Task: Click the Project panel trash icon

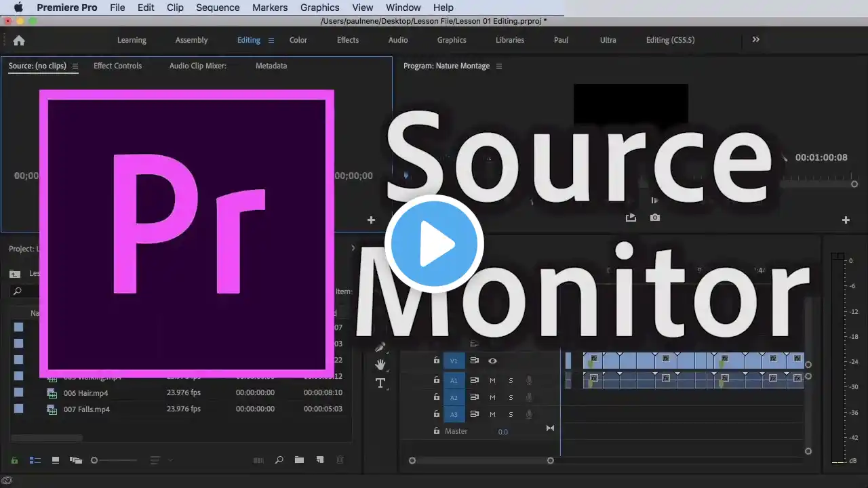Action: click(x=340, y=460)
